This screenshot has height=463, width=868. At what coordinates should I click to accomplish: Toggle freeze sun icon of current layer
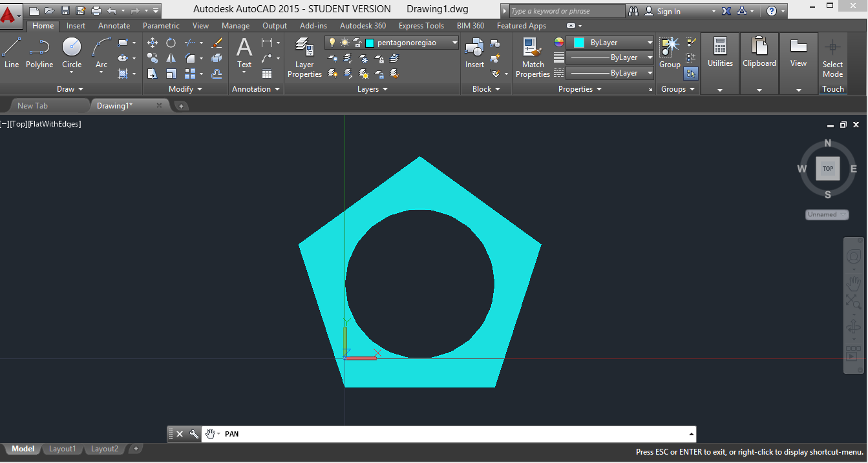344,43
